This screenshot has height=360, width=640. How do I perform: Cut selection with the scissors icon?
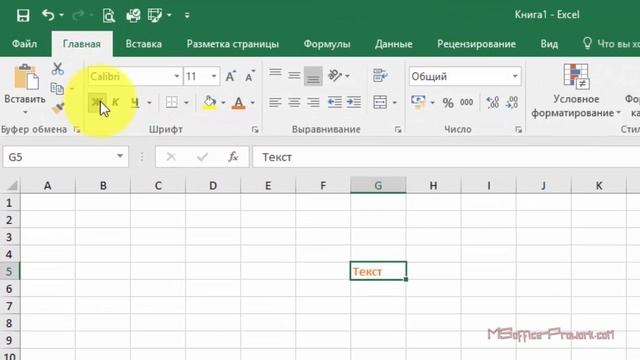(58, 69)
